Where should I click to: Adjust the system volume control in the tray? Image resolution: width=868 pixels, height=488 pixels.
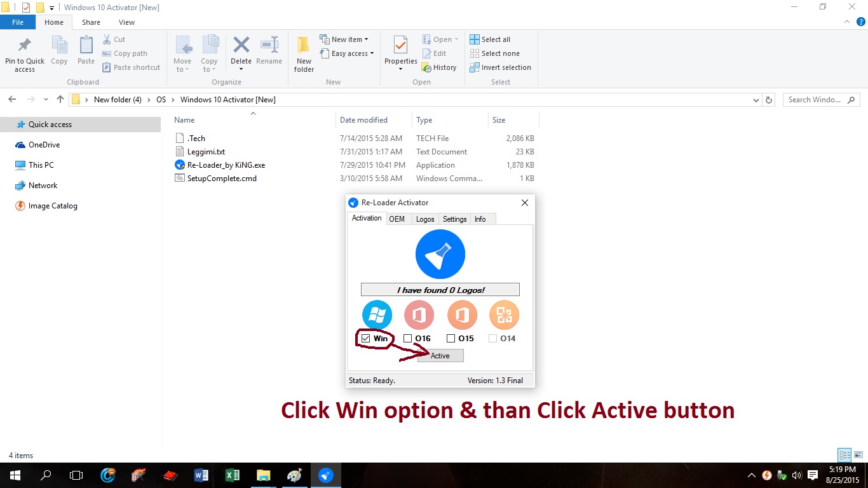point(796,475)
